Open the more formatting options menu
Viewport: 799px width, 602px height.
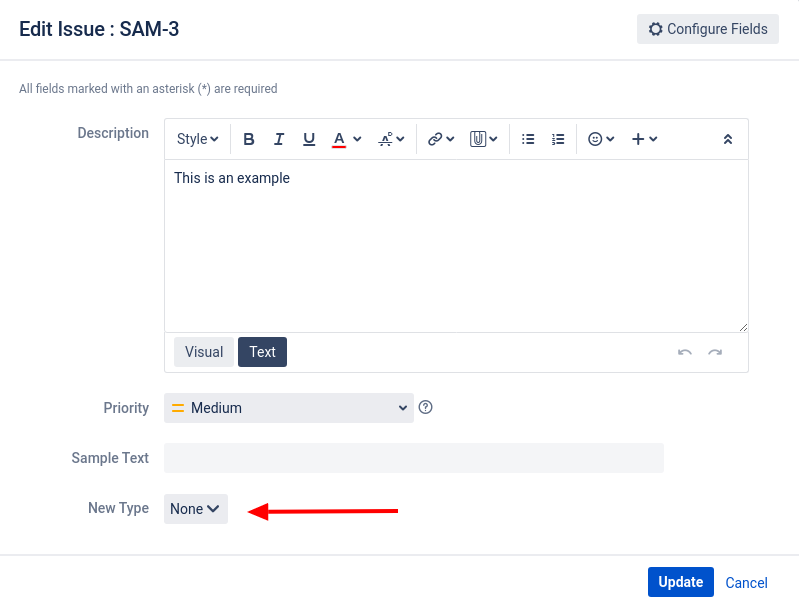[391, 139]
